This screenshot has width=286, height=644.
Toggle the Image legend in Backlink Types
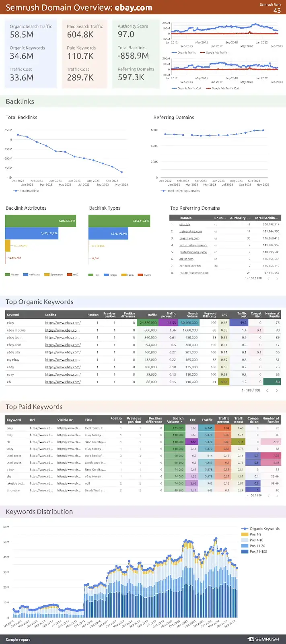(111, 275)
